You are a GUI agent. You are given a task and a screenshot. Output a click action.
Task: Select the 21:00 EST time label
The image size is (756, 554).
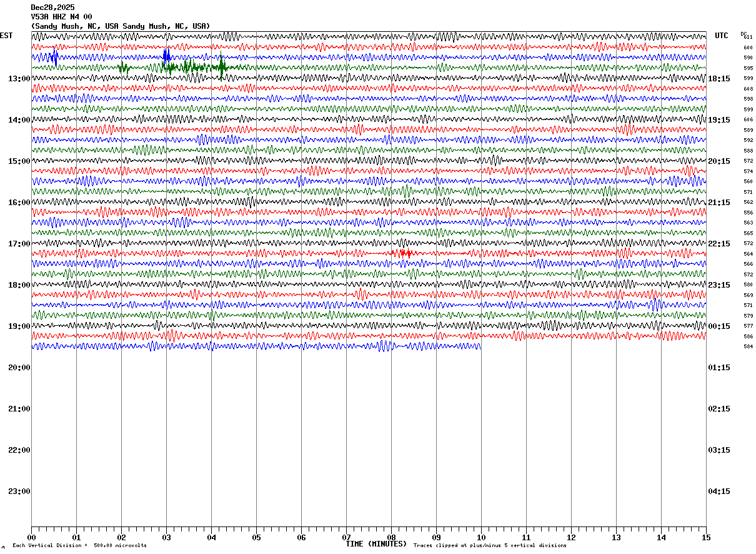pos(19,409)
